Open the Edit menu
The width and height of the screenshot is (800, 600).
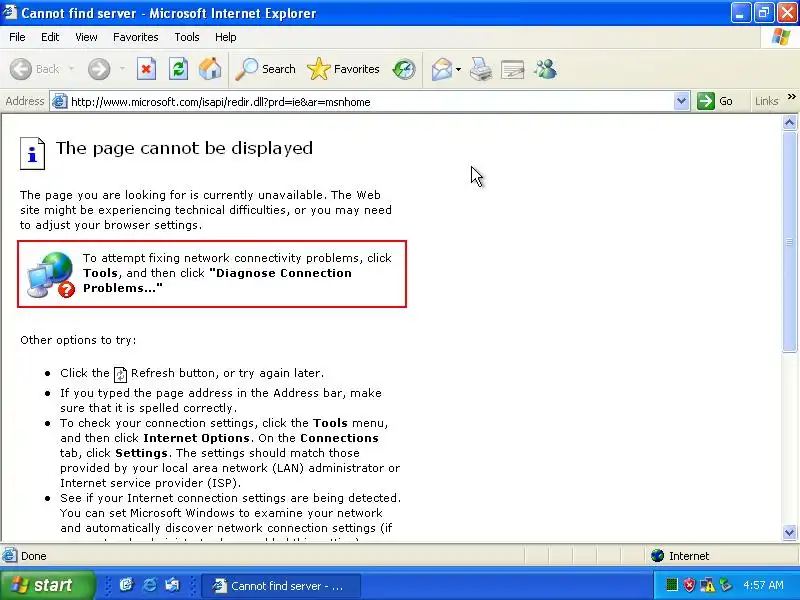[x=50, y=37]
